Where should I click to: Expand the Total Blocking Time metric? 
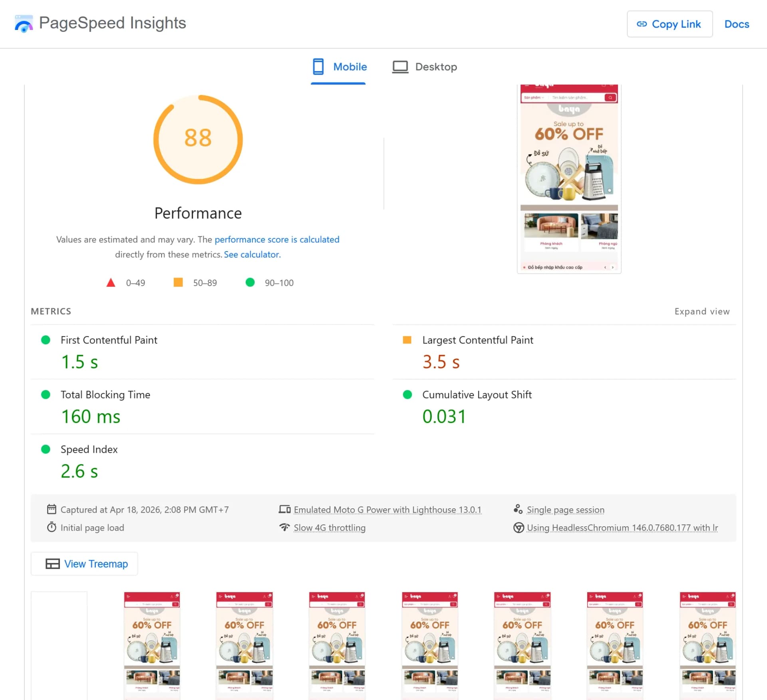click(105, 395)
